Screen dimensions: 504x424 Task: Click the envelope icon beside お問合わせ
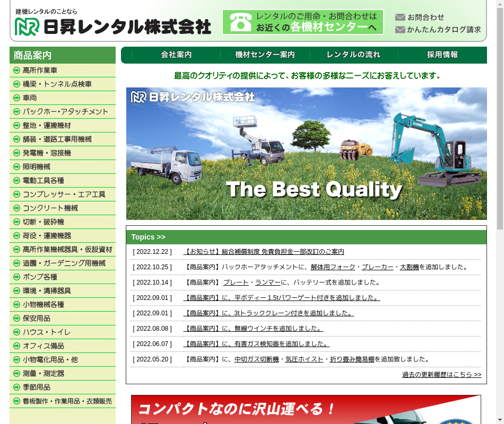[400, 17]
